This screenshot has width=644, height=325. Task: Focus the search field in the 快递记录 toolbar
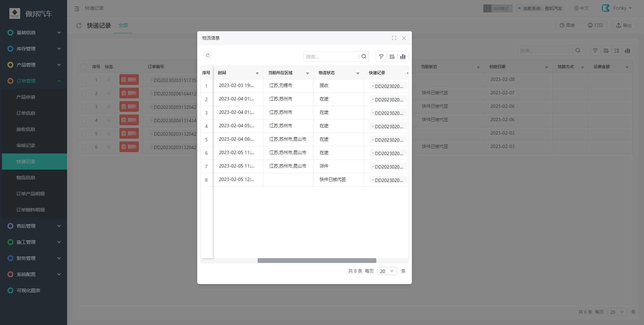(x=545, y=50)
